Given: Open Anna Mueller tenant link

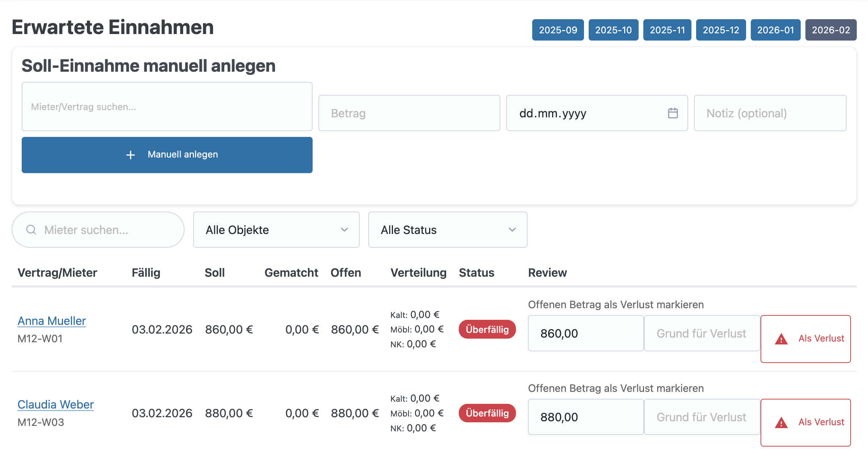Looking at the screenshot, I should pos(52,321).
